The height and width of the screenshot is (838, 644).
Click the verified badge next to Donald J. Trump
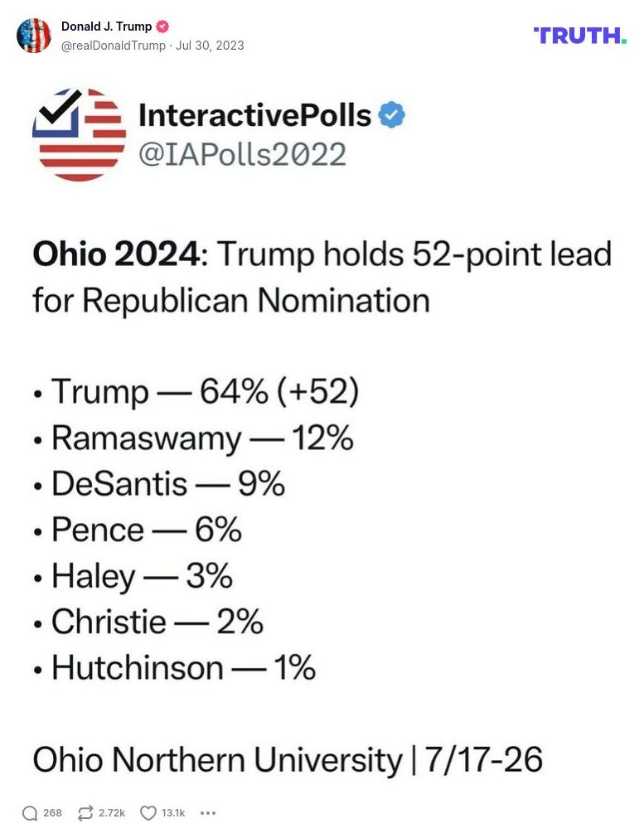pos(163,26)
